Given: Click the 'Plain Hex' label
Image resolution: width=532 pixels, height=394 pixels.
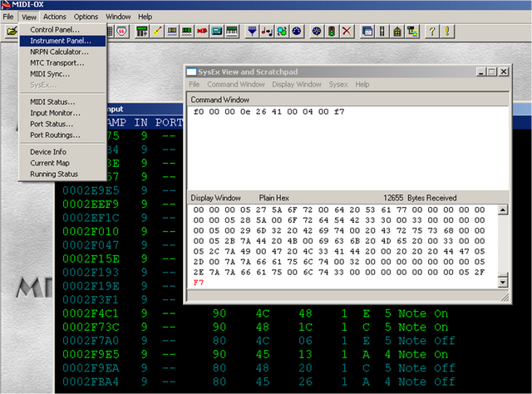Looking at the screenshot, I should point(273,198).
